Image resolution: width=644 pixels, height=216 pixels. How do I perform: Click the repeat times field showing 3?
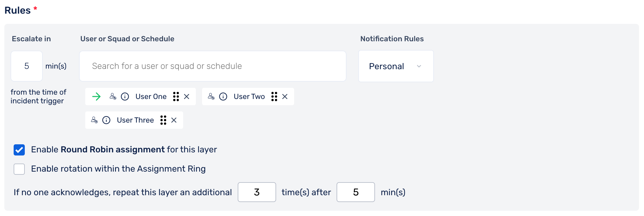click(257, 192)
